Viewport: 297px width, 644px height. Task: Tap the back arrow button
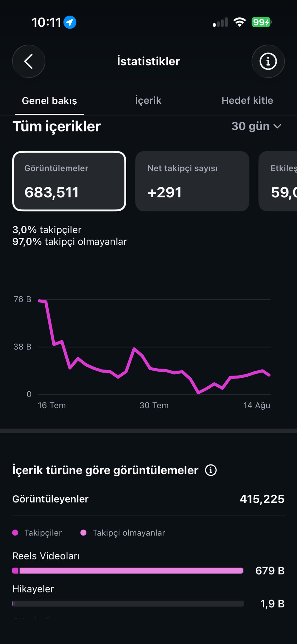tap(29, 61)
